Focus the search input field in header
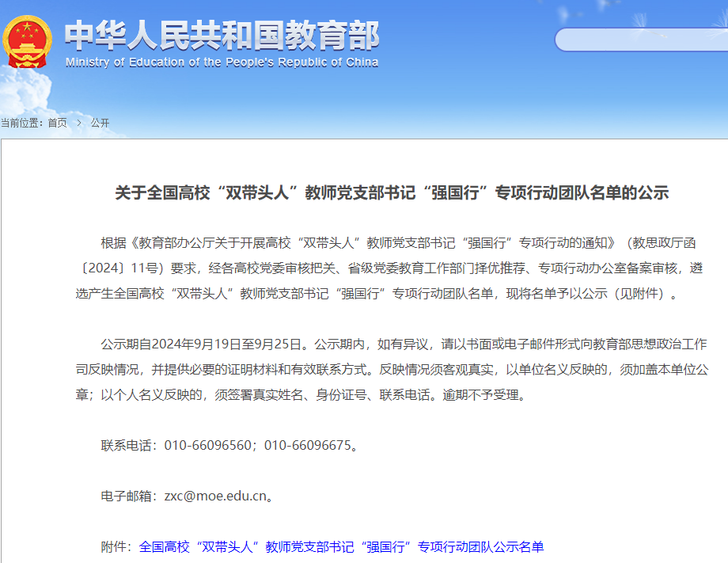The height and width of the screenshot is (563, 728). 641,40
